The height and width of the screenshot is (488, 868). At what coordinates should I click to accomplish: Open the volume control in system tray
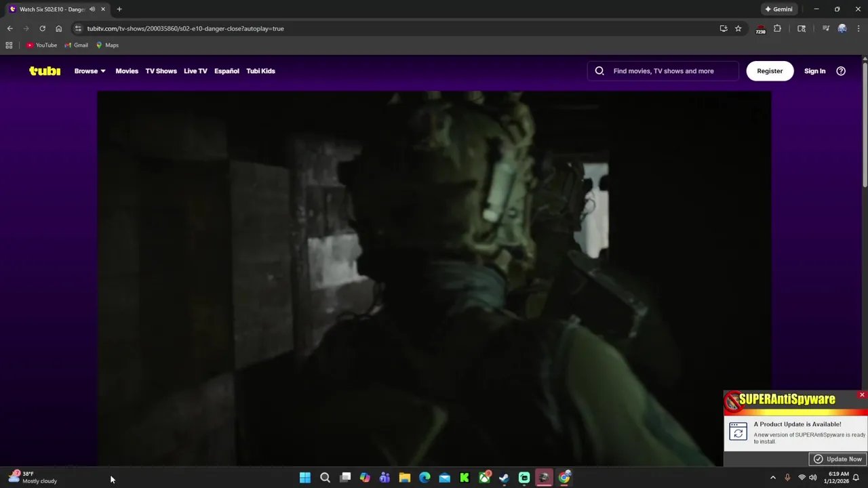(x=812, y=478)
